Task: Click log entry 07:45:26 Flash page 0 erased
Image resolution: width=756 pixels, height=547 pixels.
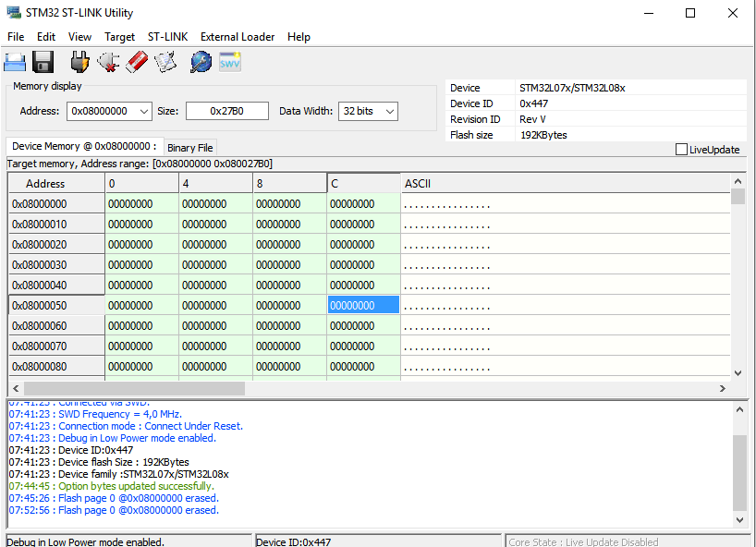Action: click(114, 498)
